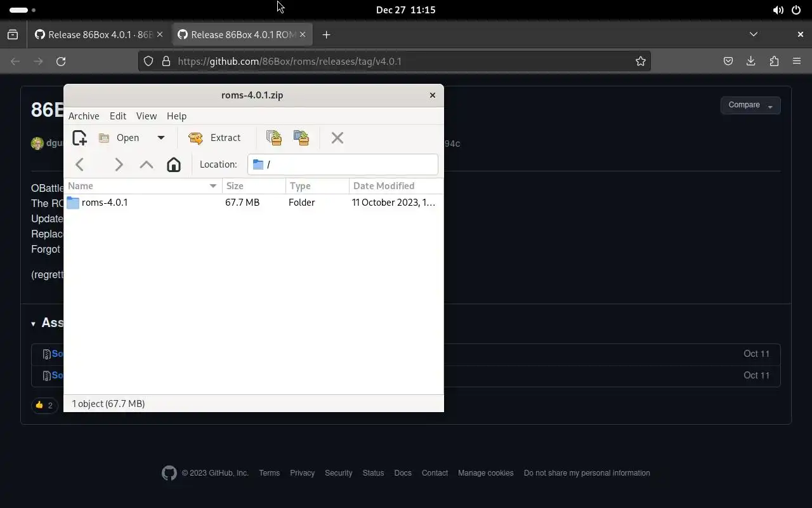The image size is (812, 508).
Task: Open the Edit menu
Action: tap(118, 116)
